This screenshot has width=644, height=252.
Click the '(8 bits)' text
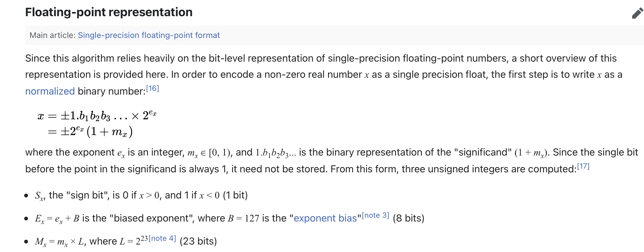(408, 218)
